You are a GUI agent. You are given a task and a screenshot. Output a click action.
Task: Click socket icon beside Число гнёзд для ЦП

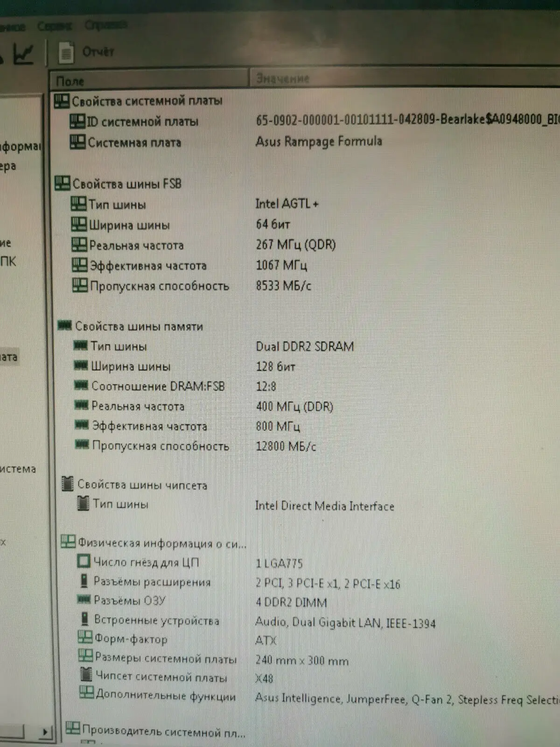84,561
